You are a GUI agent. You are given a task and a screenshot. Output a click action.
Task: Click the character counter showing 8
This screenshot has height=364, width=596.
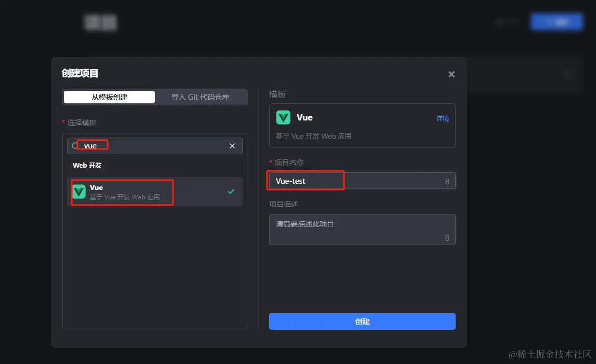tap(447, 182)
